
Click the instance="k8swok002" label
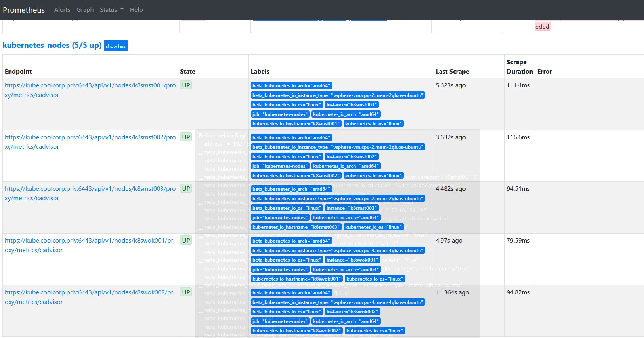click(352, 312)
